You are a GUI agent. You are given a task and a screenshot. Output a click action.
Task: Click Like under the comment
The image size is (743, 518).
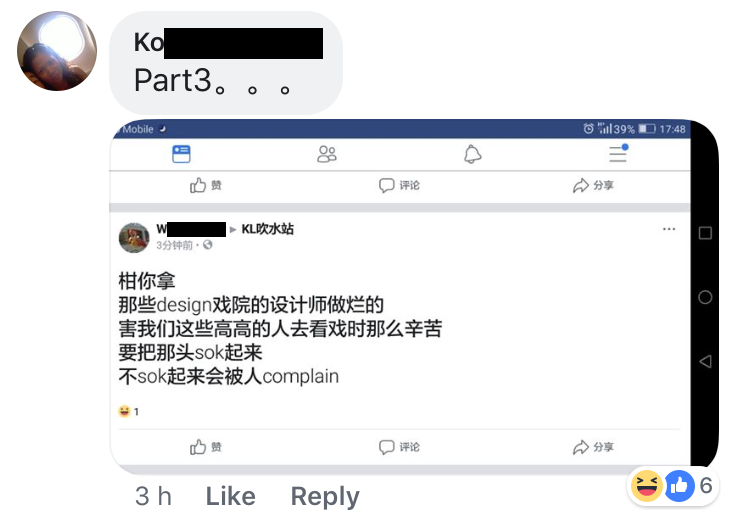point(231,496)
